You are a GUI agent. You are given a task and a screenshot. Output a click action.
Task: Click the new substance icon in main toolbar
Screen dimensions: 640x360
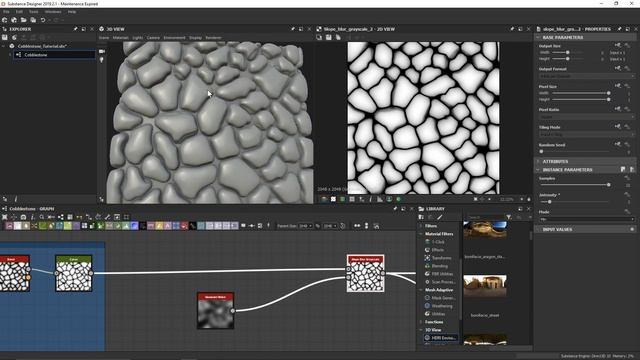click(x=4, y=20)
